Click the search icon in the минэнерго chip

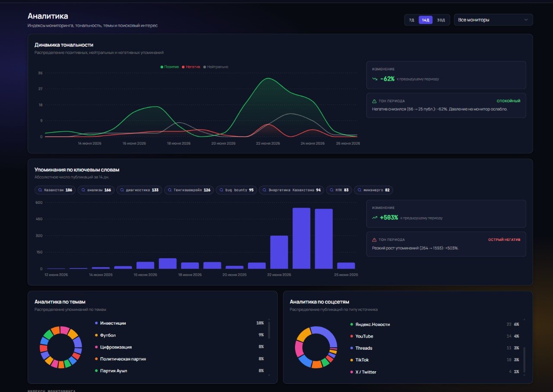click(360, 190)
